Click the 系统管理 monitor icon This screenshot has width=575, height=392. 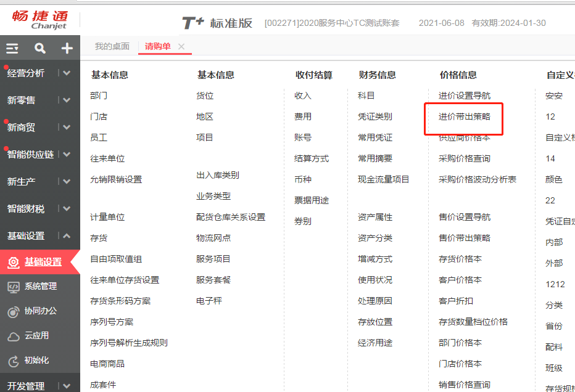click(x=14, y=287)
